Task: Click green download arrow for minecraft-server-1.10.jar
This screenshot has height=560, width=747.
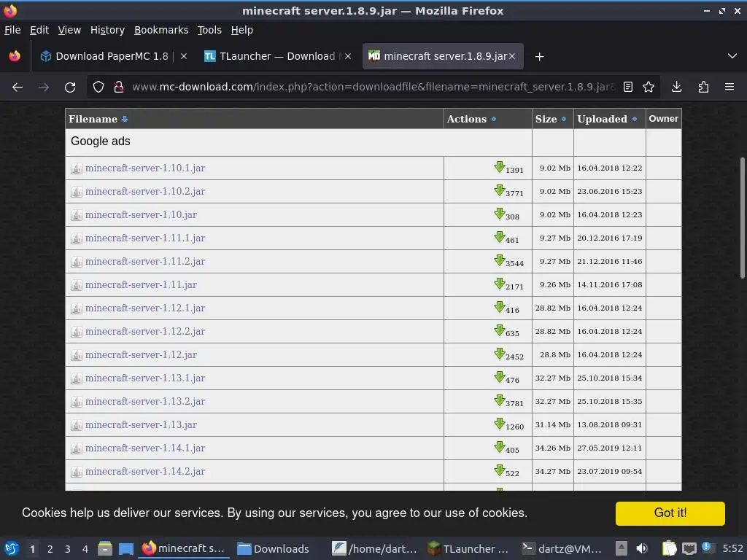Action: (x=499, y=214)
